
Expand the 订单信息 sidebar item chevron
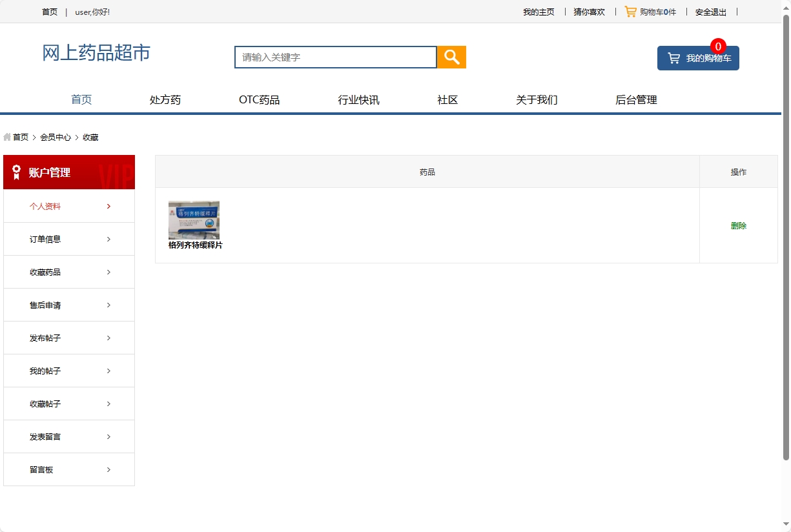(x=108, y=239)
